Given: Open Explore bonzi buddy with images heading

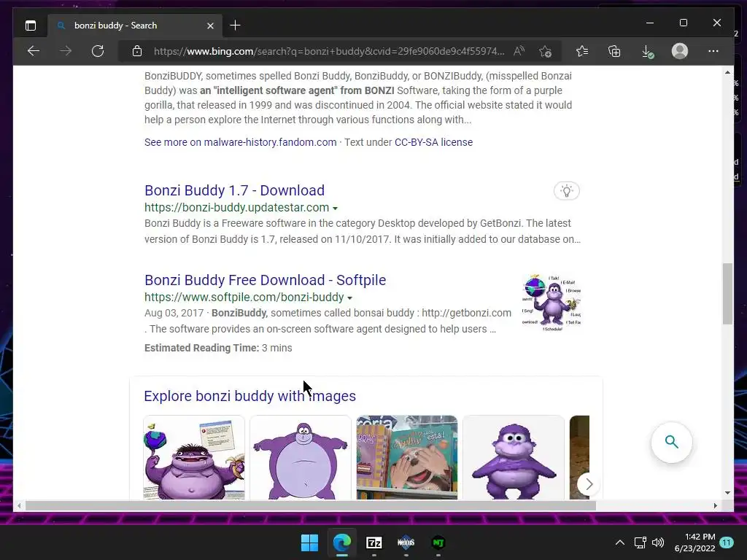Looking at the screenshot, I should [249, 396].
